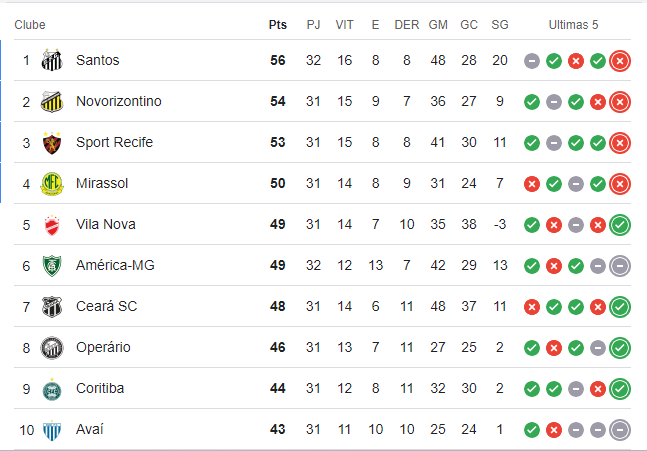Image resolution: width=647 pixels, height=451 pixels.
Task: Click the Santos club crest icon
Action: tap(52, 61)
